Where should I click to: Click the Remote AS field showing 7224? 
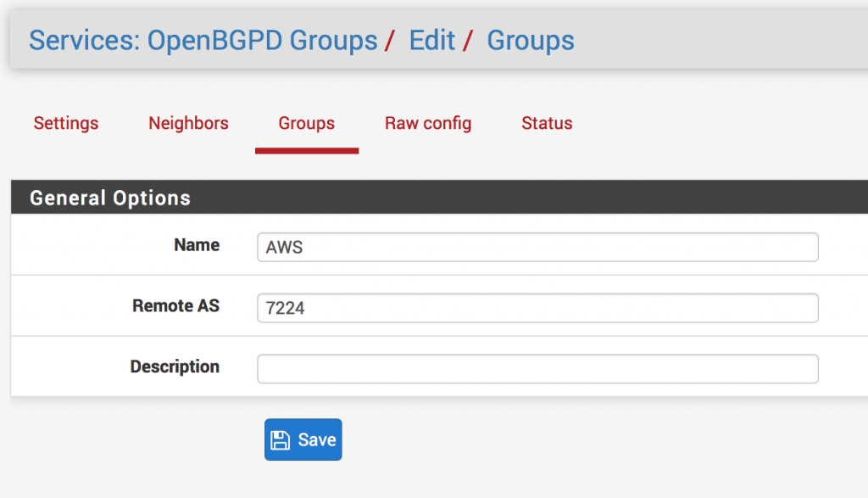point(537,308)
